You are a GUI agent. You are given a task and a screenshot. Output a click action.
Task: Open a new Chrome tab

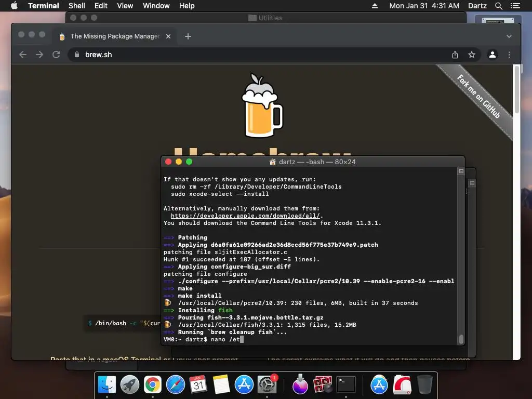coord(188,36)
